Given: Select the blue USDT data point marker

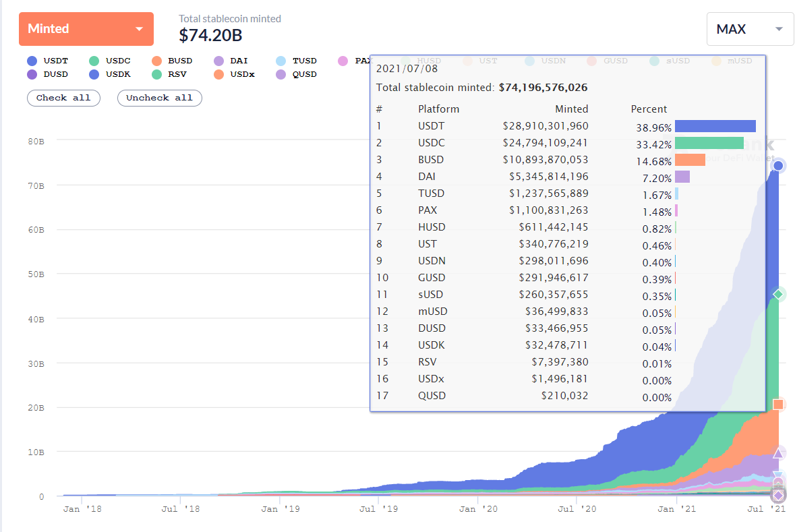Looking at the screenshot, I should point(778,166).
